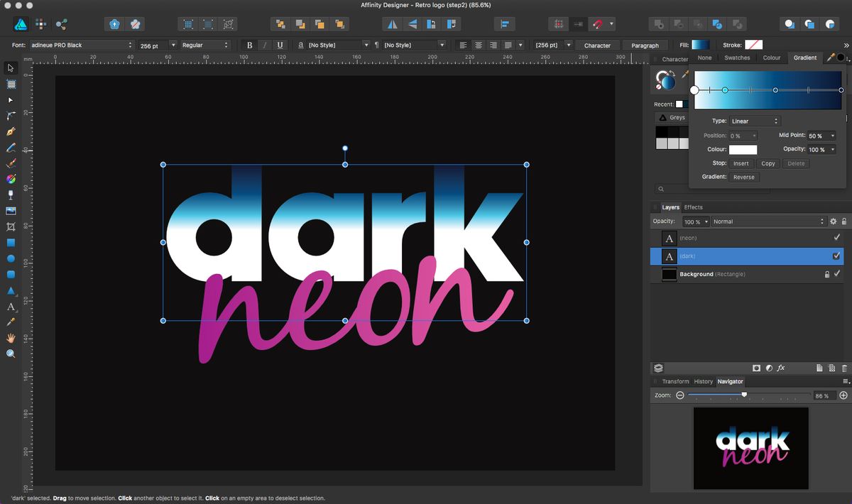
Task: Click the Rotate Clockwise icon
Action: (451, 23)
